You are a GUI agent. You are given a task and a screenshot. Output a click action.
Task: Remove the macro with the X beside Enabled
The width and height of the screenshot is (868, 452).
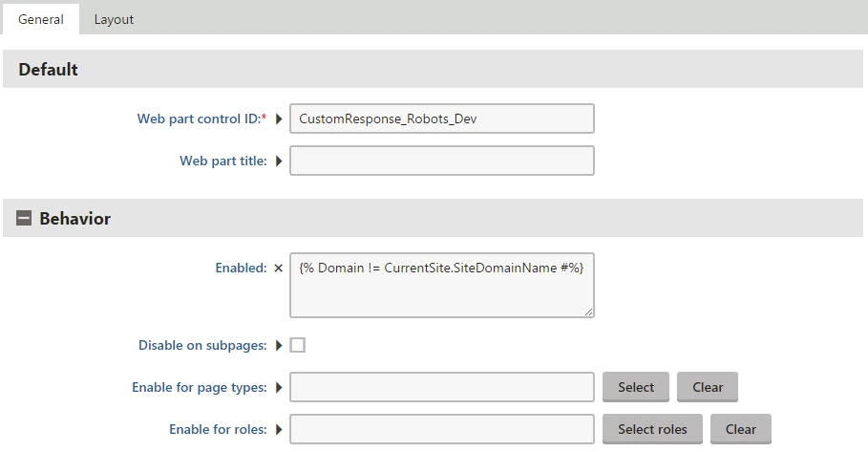tap(279, 269)
